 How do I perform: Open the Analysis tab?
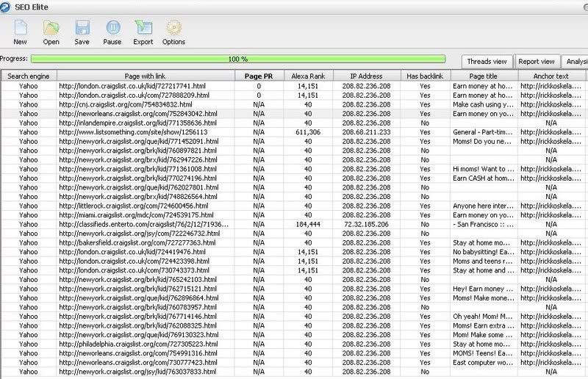[x=576, y=62]
